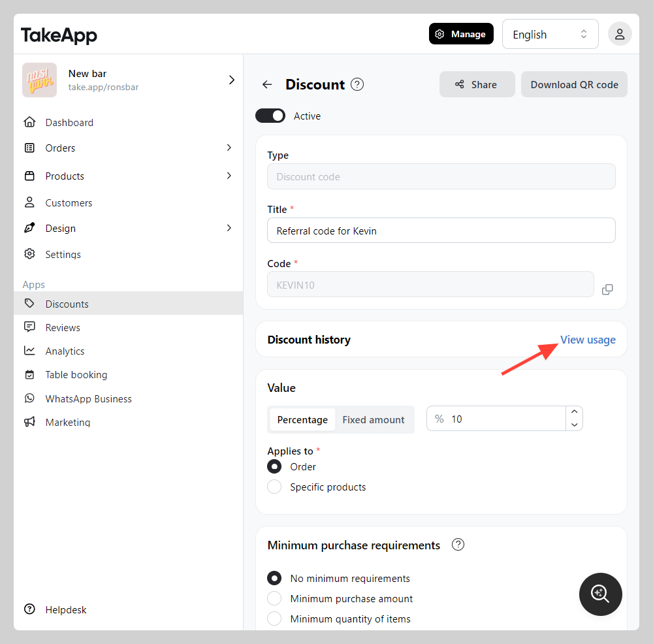
Task: Open the help icon beside Discount heading
Action: tap(357, 84)
